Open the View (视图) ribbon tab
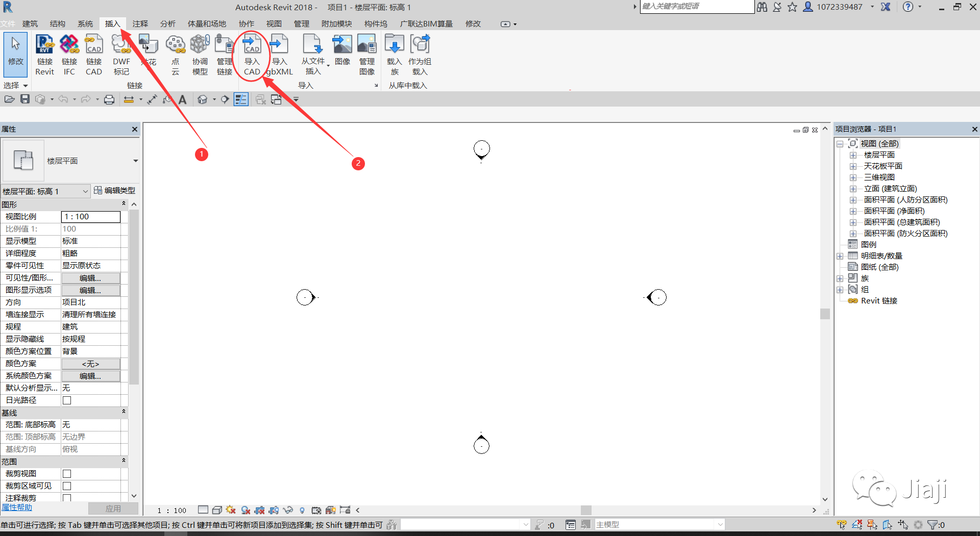Viewport: 980px width, 536px height. (274, 24)
